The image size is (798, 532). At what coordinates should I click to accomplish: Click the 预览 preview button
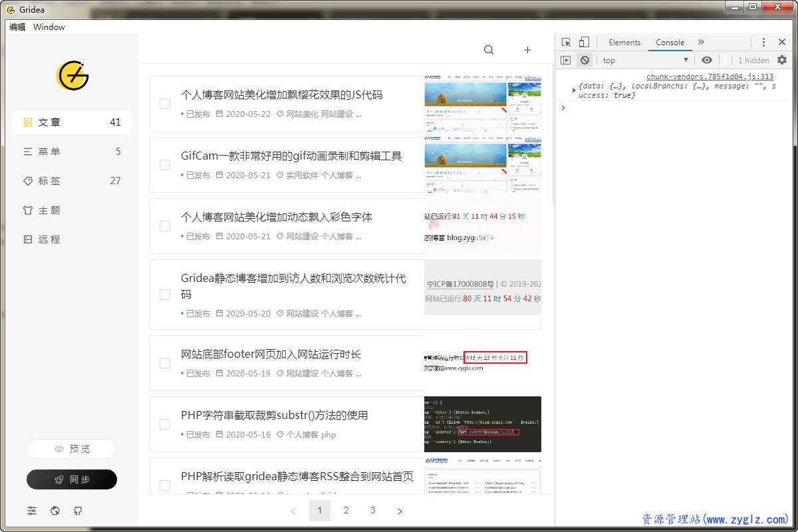72,449
